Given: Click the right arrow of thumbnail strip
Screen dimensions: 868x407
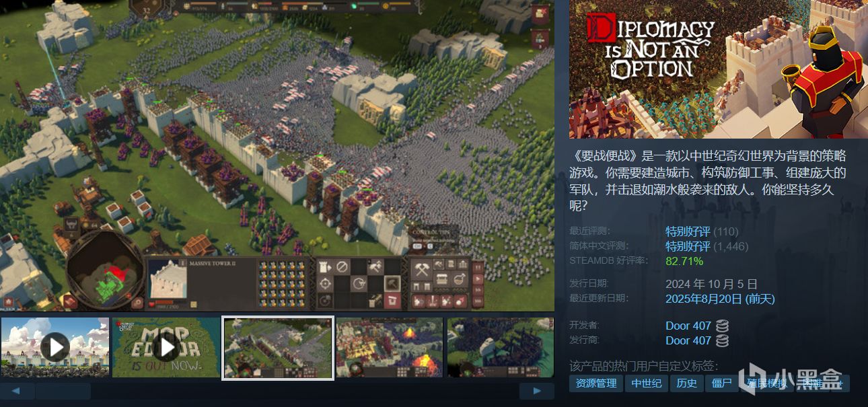Looking at the screenshot, I should pos(536,391).
